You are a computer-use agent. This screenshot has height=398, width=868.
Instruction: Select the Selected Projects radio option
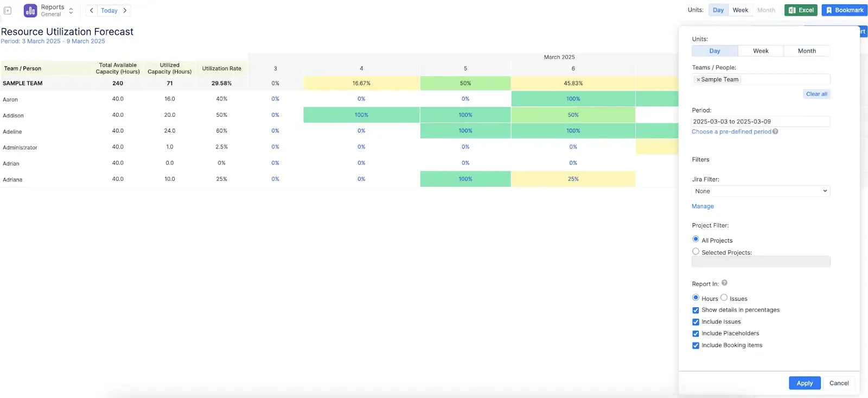(x=696, y=251)
